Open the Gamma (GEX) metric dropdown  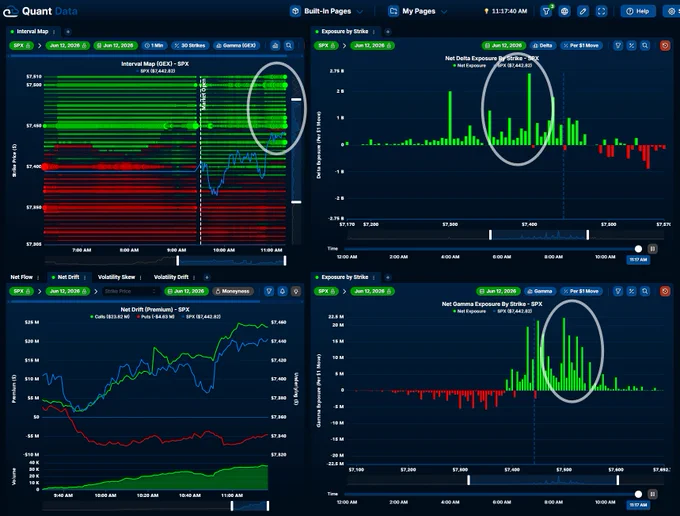click(x=237, y=46)
